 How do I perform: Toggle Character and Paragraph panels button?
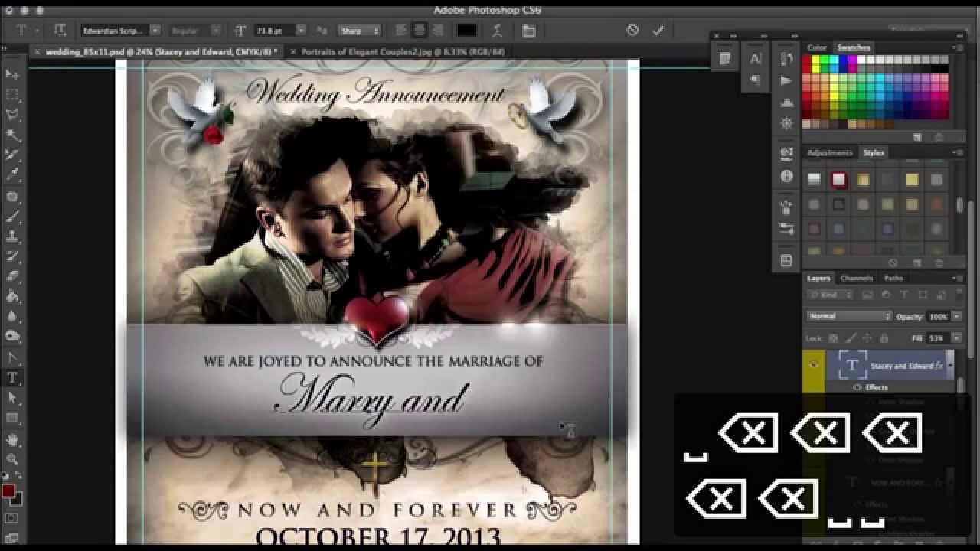click(529, 31)
